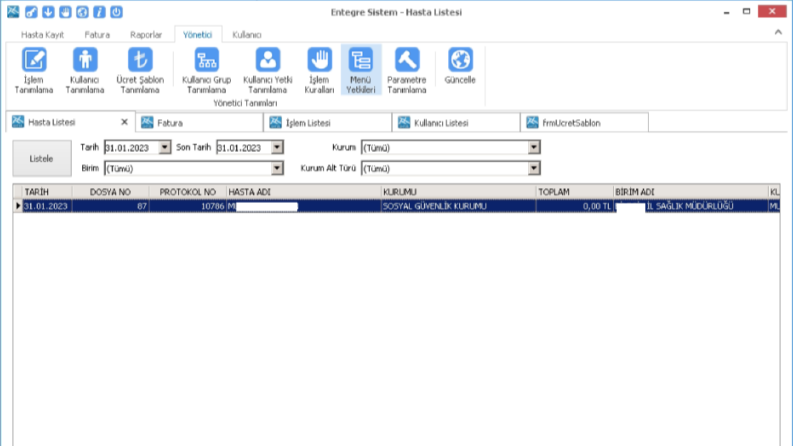Minimize the Entegre Sistem window
Image resolution: width=793 pixels, height=446 pixels.
(727, 12)
